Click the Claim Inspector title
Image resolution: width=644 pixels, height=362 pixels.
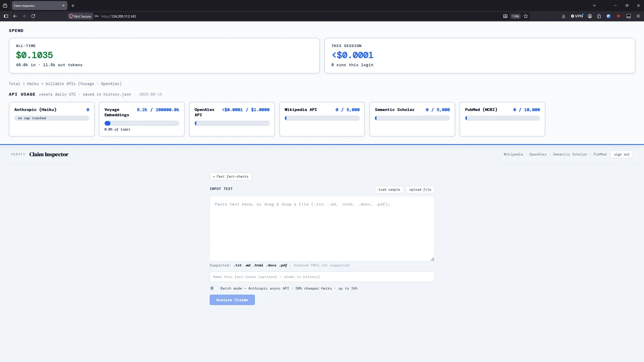point(49,154)
